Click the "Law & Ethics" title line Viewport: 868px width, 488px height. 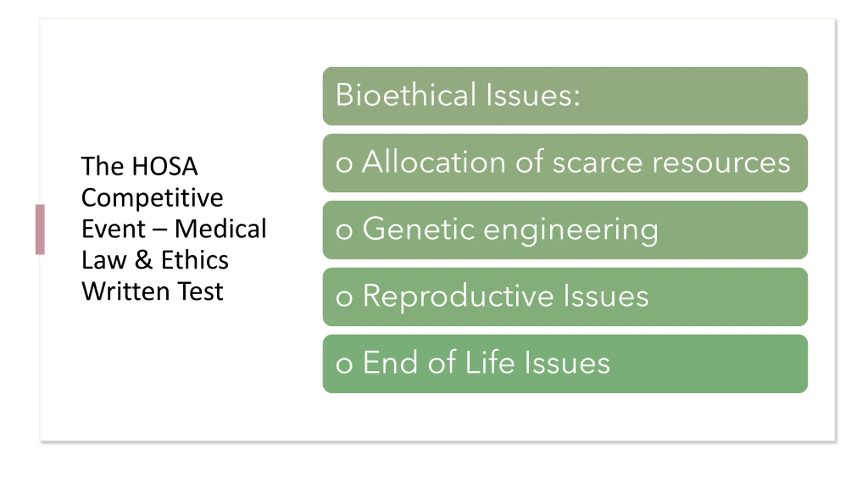(x=155, y=260)
